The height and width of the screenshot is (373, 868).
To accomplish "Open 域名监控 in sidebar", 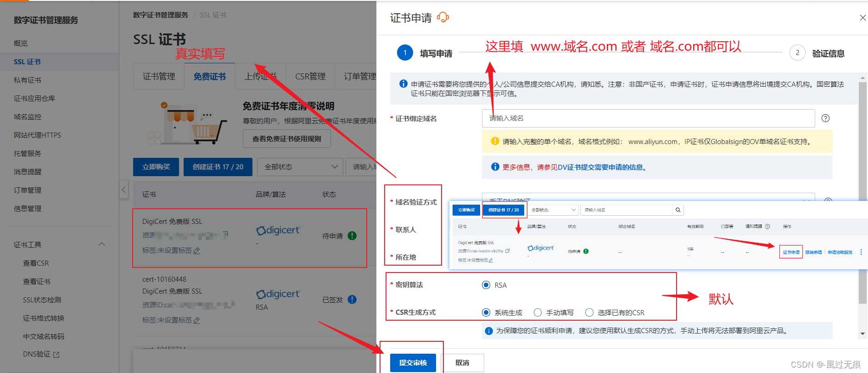I will tap(28, 117).
